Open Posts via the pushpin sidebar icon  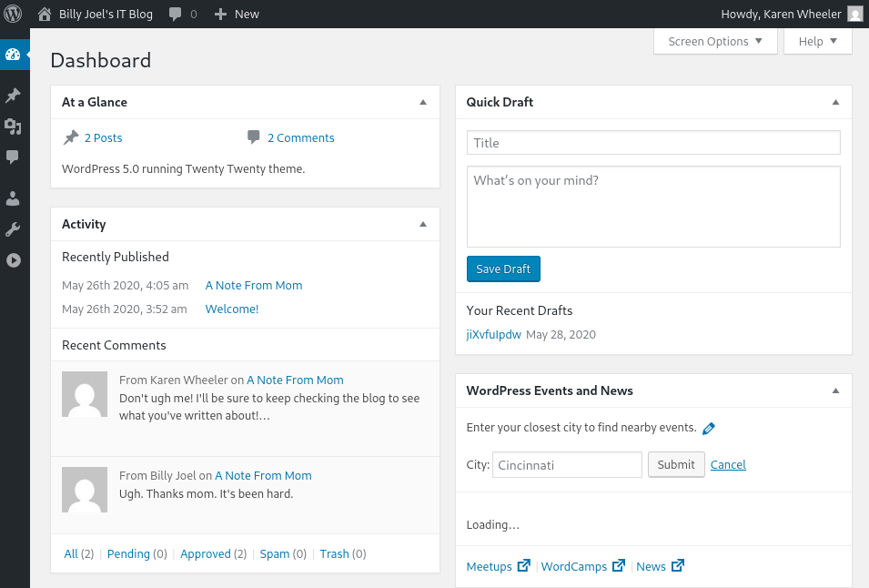click(13, 96)
